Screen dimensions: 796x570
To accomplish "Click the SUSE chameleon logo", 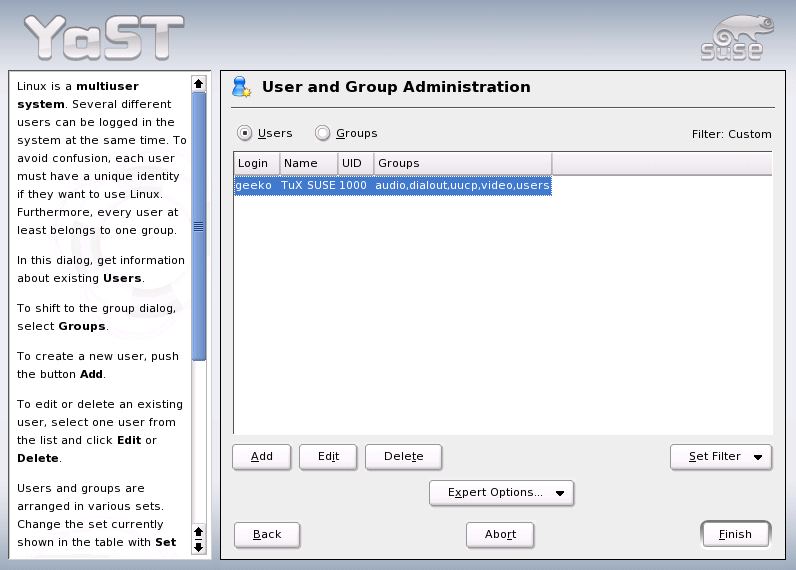I will (x=738, y=38).
